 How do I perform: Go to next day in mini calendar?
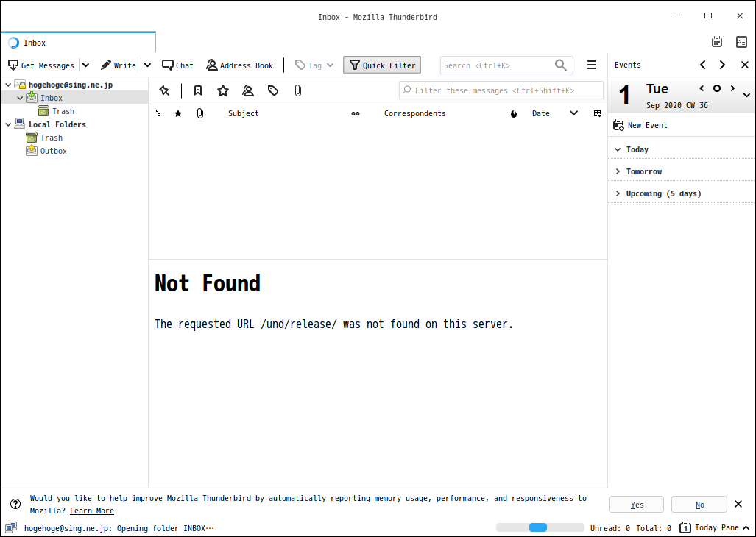732,88
